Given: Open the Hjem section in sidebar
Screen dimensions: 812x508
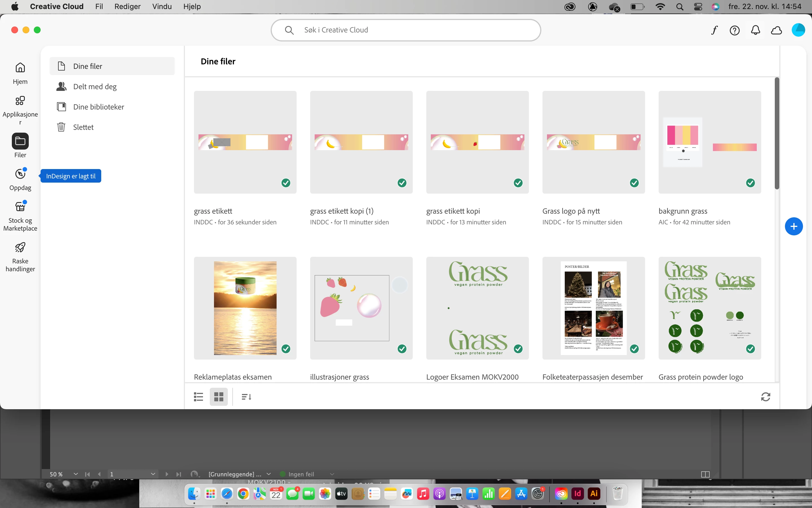Looking at the screenshot, I should 20,73.
